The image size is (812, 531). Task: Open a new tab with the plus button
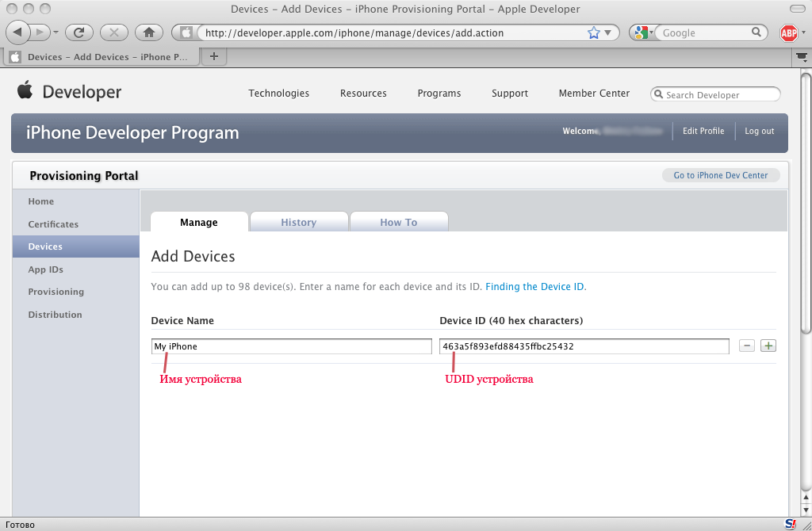(x=214, y=56)
